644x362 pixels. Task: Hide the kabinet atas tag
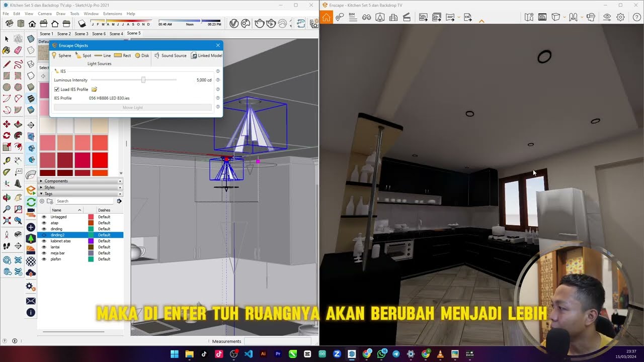pos(44,241)
